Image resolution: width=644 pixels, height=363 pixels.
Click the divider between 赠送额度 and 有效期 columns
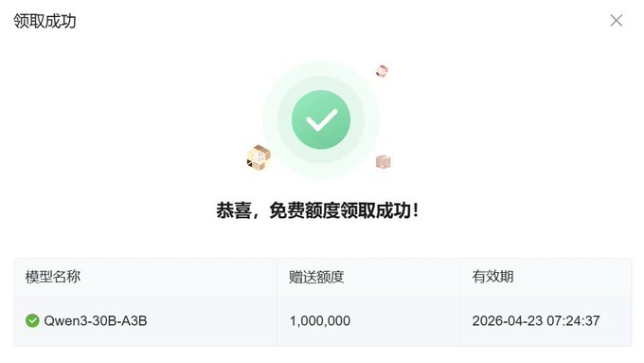coord(460,301)
